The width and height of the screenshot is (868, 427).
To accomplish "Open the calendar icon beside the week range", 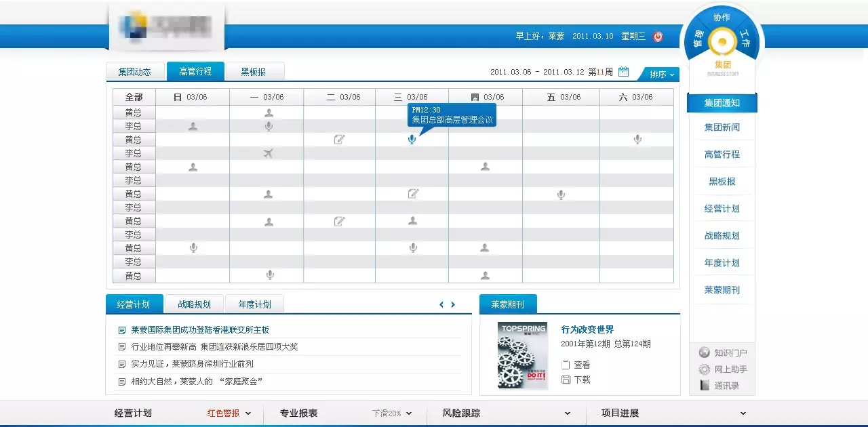I will tap(624, 72).
